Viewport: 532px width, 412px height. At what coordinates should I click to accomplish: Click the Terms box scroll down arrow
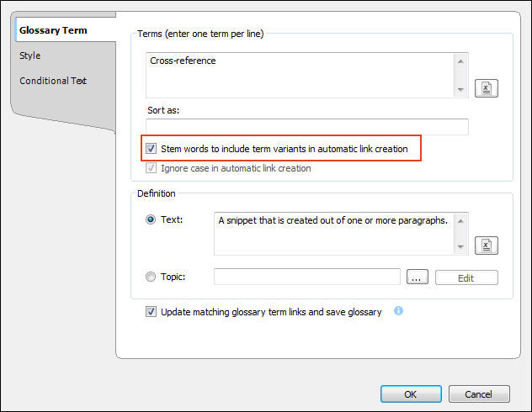(x=460, y=90)
